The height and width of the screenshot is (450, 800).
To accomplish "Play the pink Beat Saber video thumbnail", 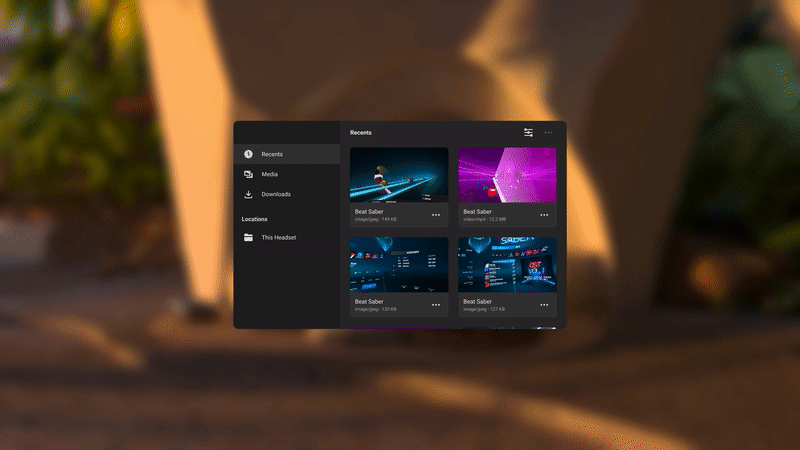I will [x=507, y=175].
